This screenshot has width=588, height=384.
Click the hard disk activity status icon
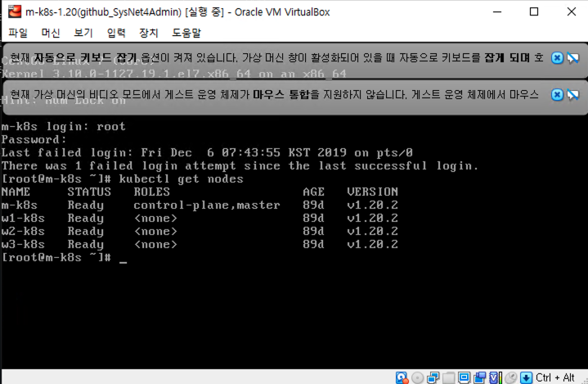click(x=402, y=377)
